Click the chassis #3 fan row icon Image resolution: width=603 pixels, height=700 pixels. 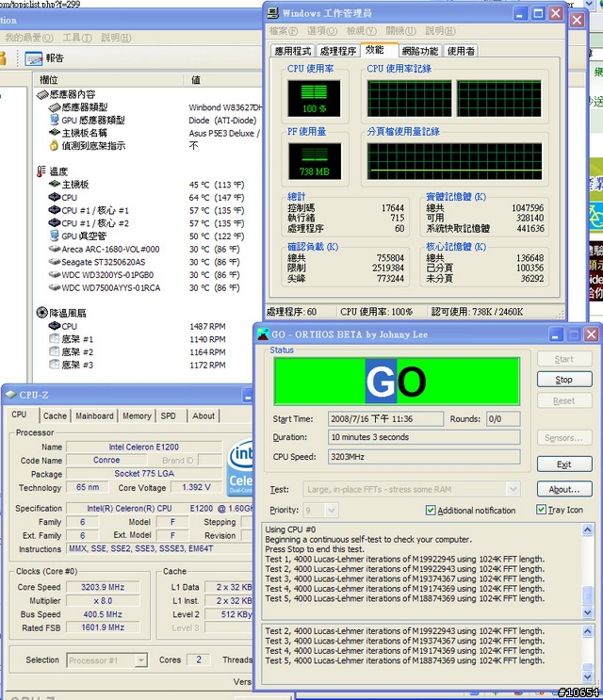(54, 365)
